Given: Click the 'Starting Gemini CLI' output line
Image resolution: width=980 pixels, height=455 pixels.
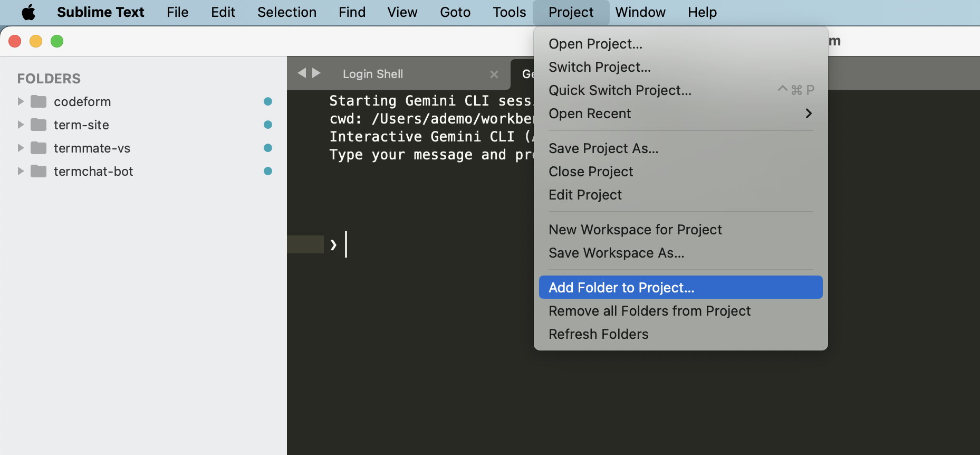Looking at the screenshot, I should [x=431, y=101].
